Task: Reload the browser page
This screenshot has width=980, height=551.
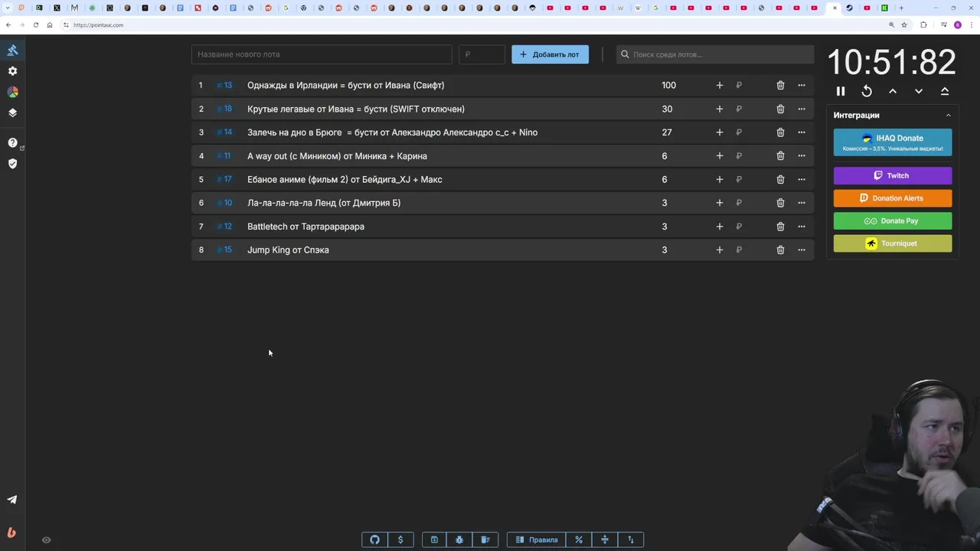Action: [x=35, y=24]
